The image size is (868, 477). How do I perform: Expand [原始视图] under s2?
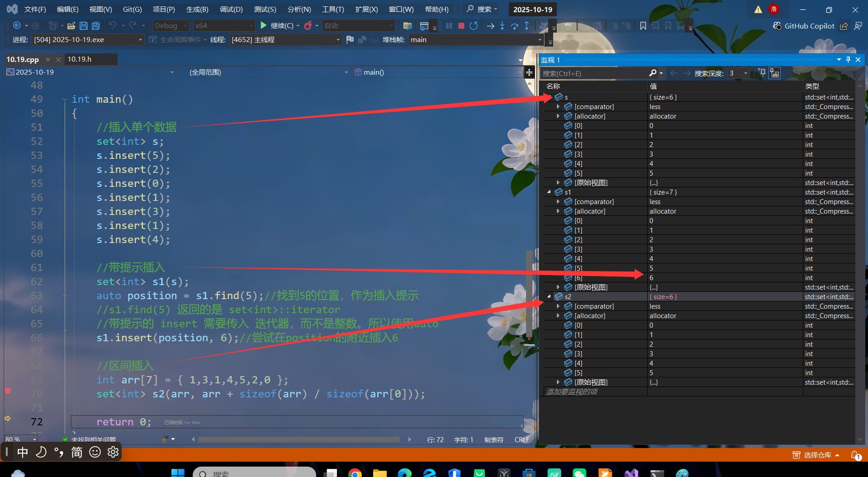coord(558,382)
